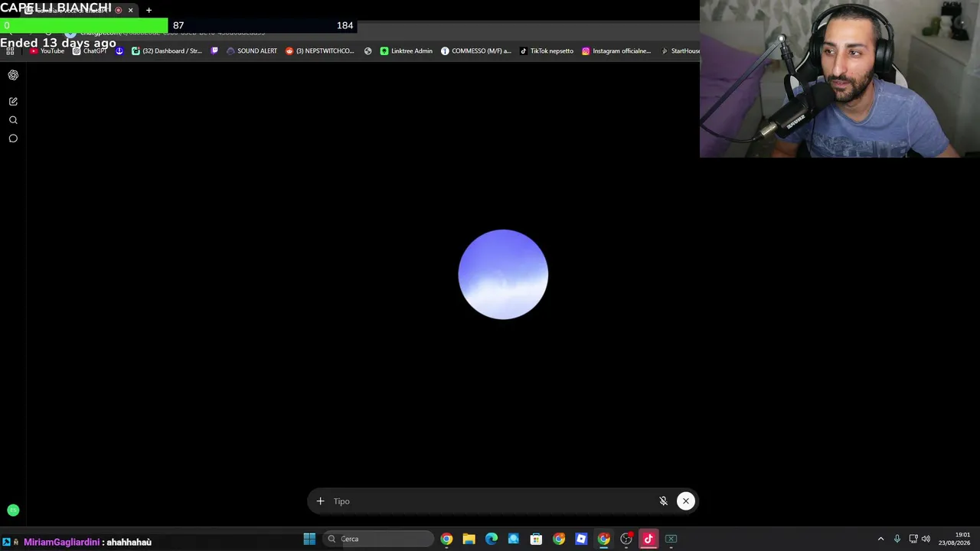Click the taskbar 'Cerca' search box
Image resolution: width=980 pixels, height=551 pixels.
379,539
